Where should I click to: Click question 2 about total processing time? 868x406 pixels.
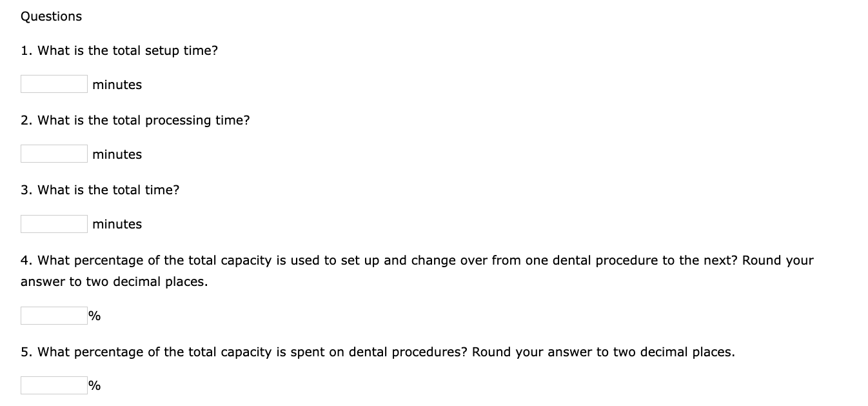click(x=135, y=119)
